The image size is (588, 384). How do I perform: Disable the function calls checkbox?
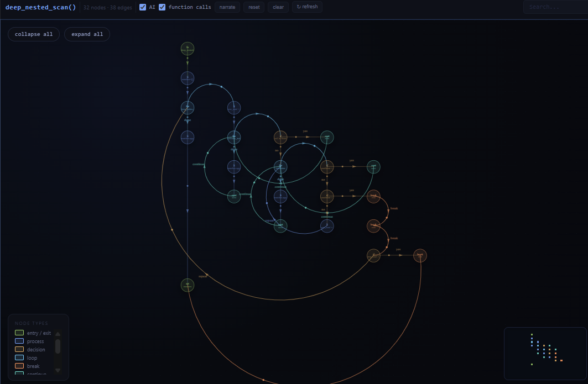(162, 7)
